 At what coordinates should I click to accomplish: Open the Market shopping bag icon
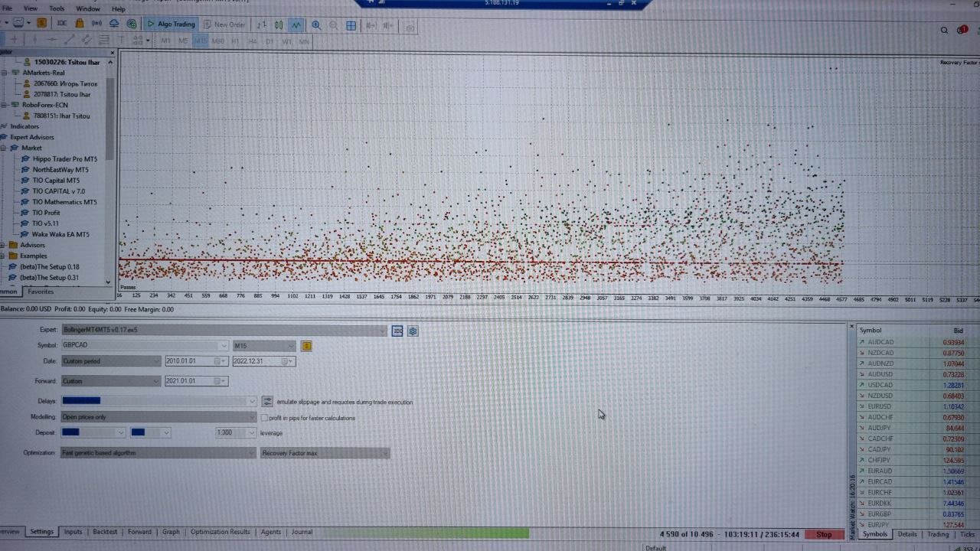tap(80, 24)
